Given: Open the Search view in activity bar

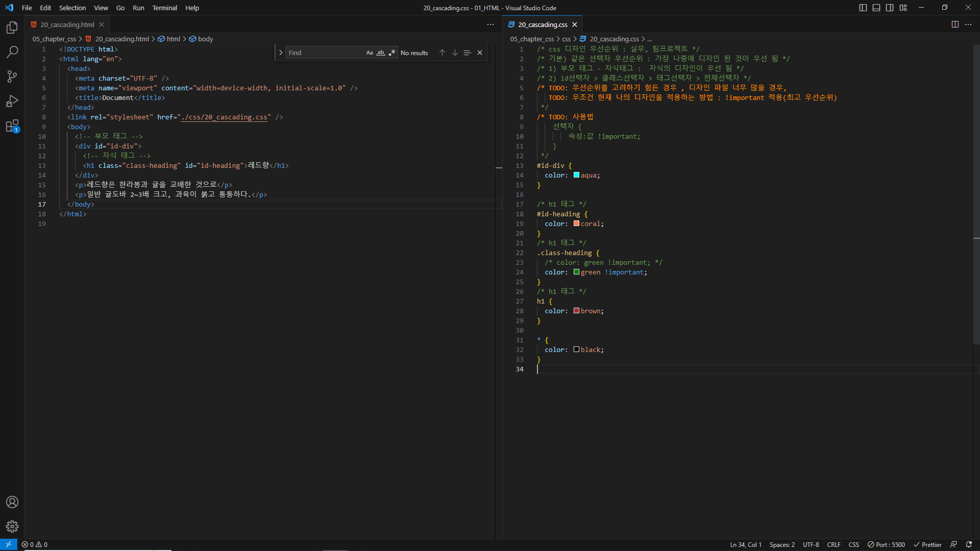Looking at the screenshot, I should 12,52.
